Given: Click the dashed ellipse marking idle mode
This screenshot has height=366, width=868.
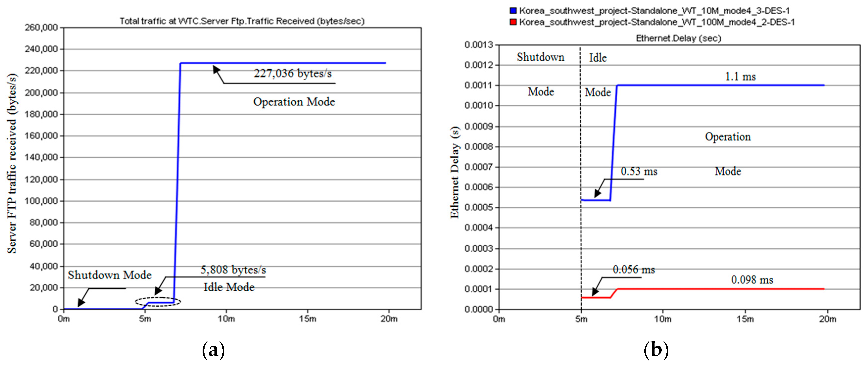Looking at the screenshot, I should [158, 301].
